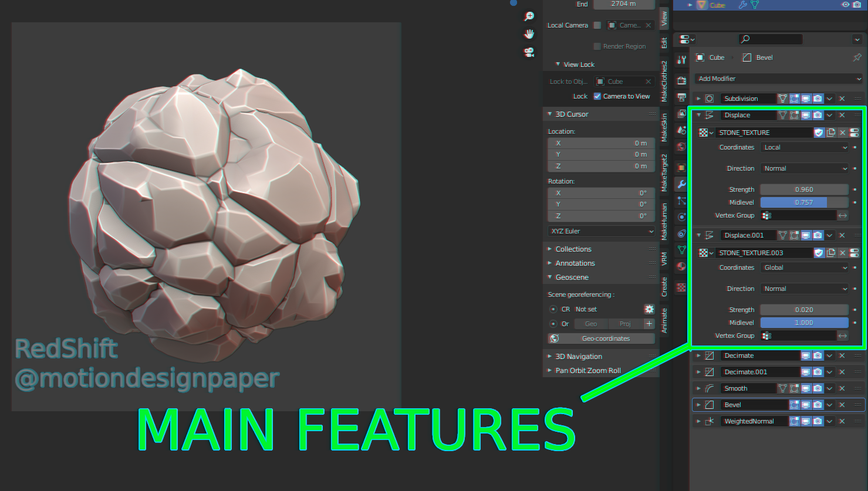
Task: Open the Coordinates dropdown showing Local
Action: click(804, 147)
